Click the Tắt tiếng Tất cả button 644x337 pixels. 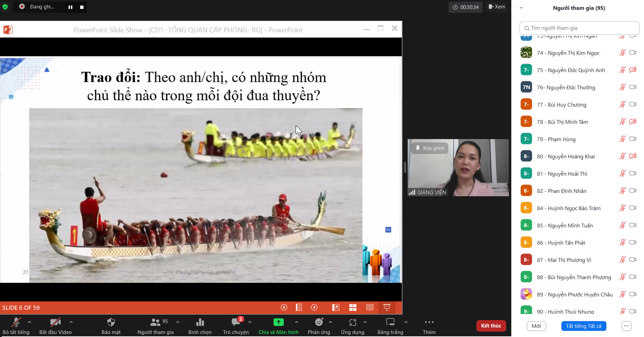[583, 326]
